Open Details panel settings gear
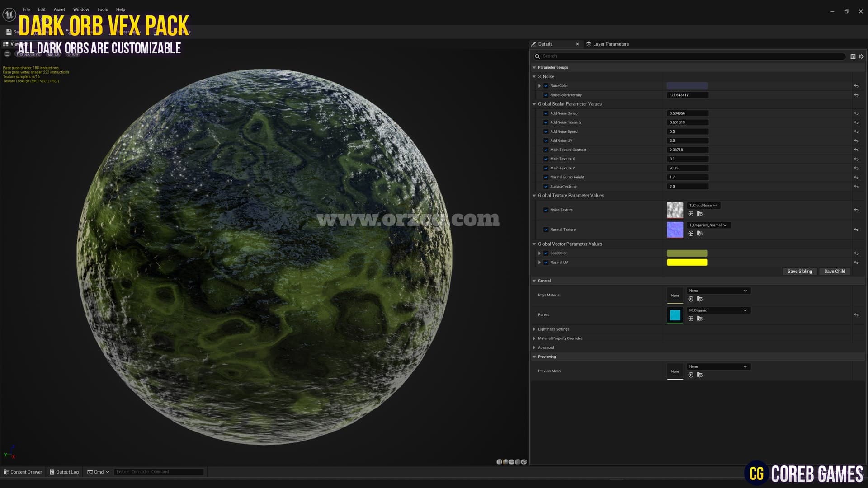868x488 pixels. [861, 56]
